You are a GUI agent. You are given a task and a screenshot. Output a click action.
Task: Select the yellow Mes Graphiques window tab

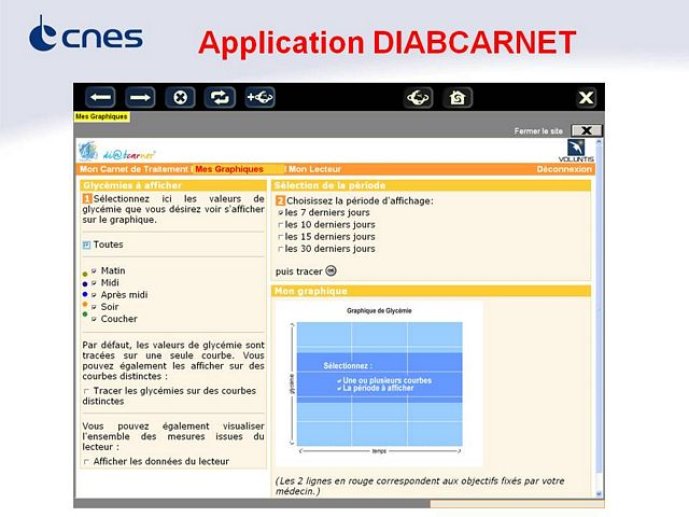coord(102,117)
